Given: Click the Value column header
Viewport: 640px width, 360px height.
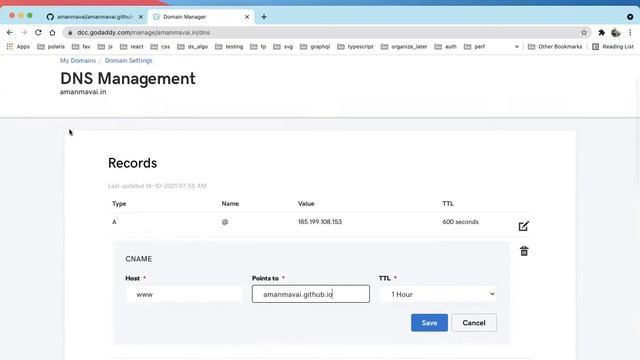Looking at the screenshot, I should click(x=306, y=203).
